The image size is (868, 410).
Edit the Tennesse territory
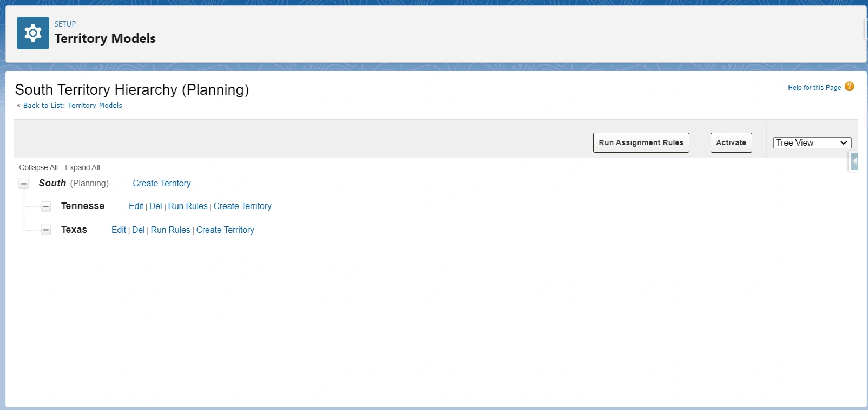pyautogui.click(x=136, y=206)
